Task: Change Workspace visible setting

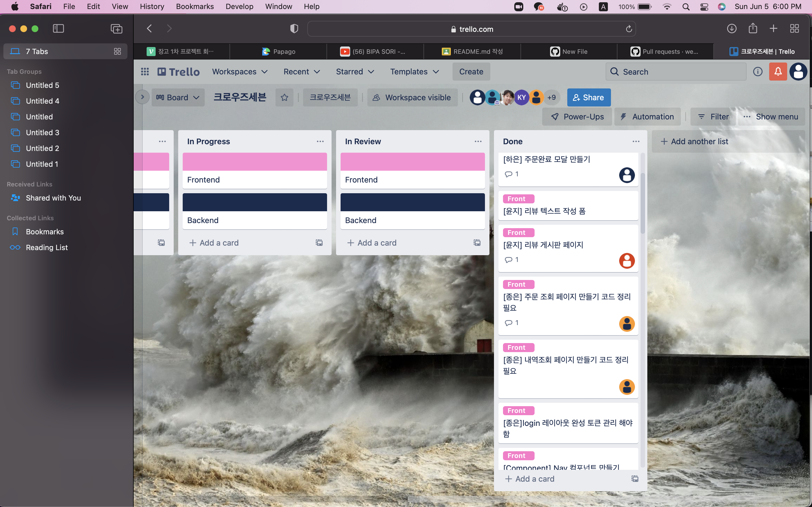Action: 412,97
